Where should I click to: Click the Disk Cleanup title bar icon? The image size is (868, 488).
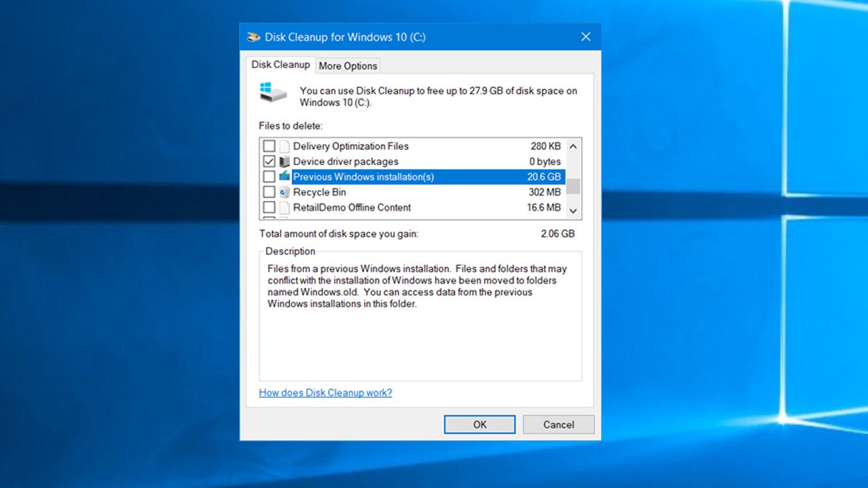(253, 37)
